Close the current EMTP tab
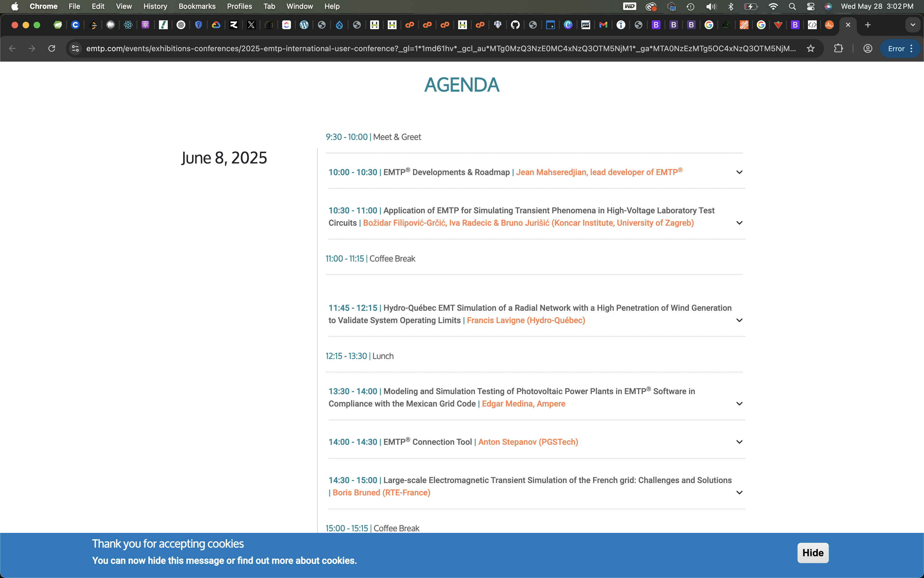The height and width of the screenshot is (578, 924). coord(848,25)
